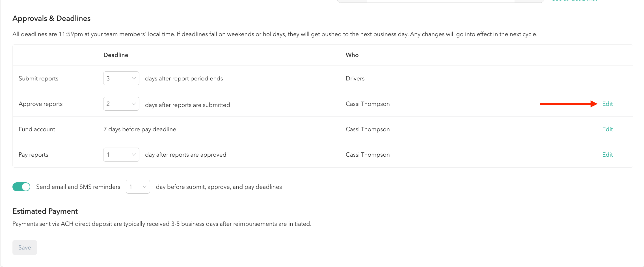
Task: Expand the Approve reports days dropdown
Action: 121,104
